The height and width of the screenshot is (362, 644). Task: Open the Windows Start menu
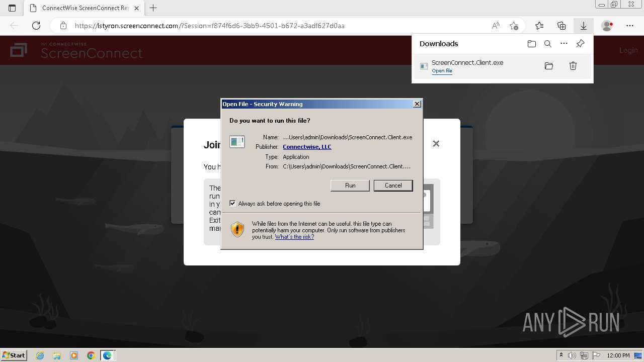pos(14,355)
